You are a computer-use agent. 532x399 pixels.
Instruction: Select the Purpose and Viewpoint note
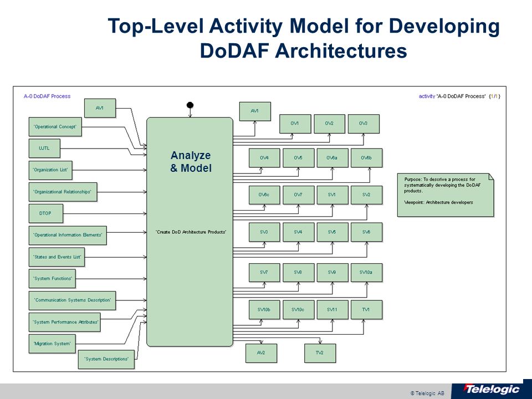coord(446,195)
